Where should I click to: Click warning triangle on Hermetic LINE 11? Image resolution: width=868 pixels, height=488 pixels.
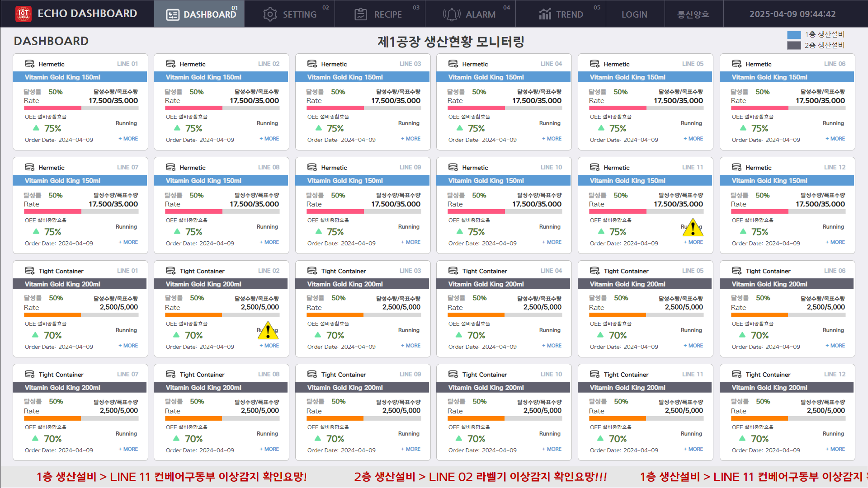click(693, 229)
